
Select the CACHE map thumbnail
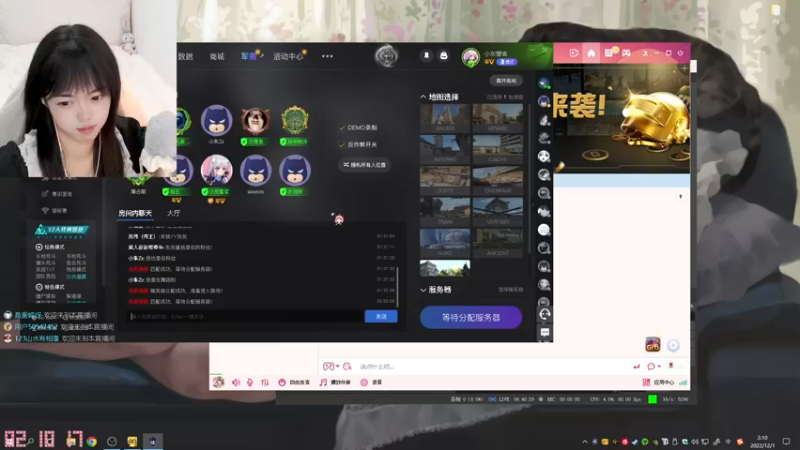coord(497,149)
